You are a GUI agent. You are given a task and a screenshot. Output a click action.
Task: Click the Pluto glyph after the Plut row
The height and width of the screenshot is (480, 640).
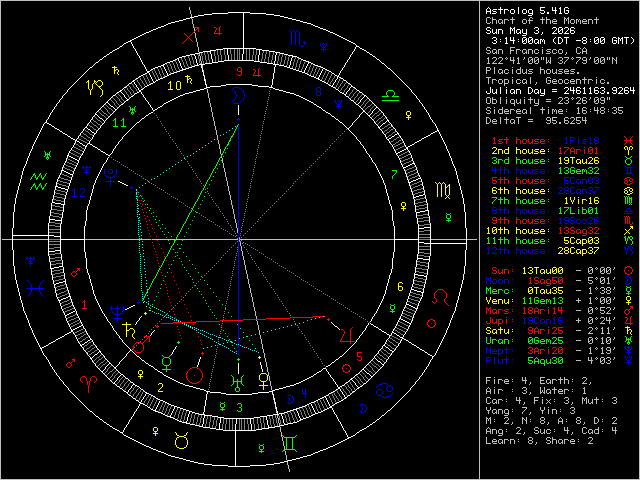tap(629, 360)
